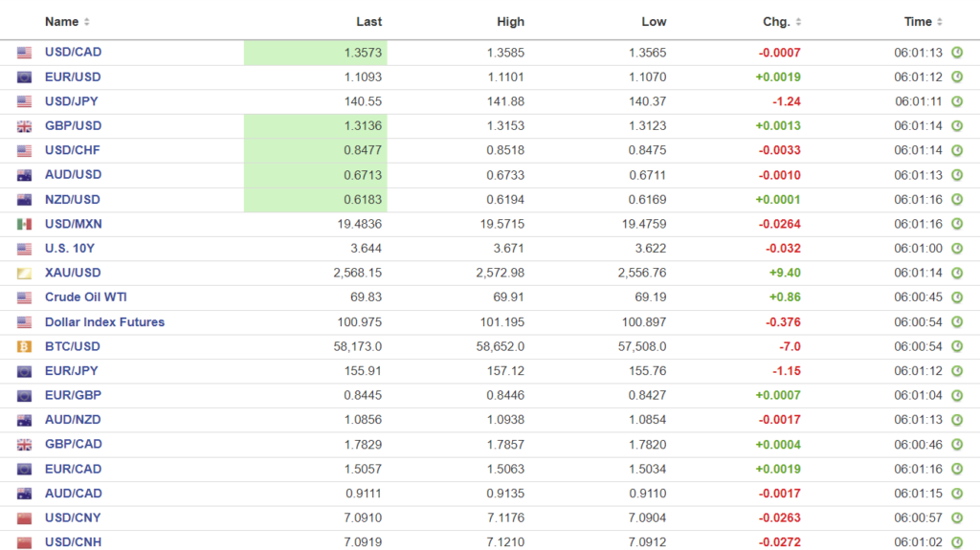Click the clock icon in the EUR/GBP row
Screen dimensions: 980x550
coord(956,395)
